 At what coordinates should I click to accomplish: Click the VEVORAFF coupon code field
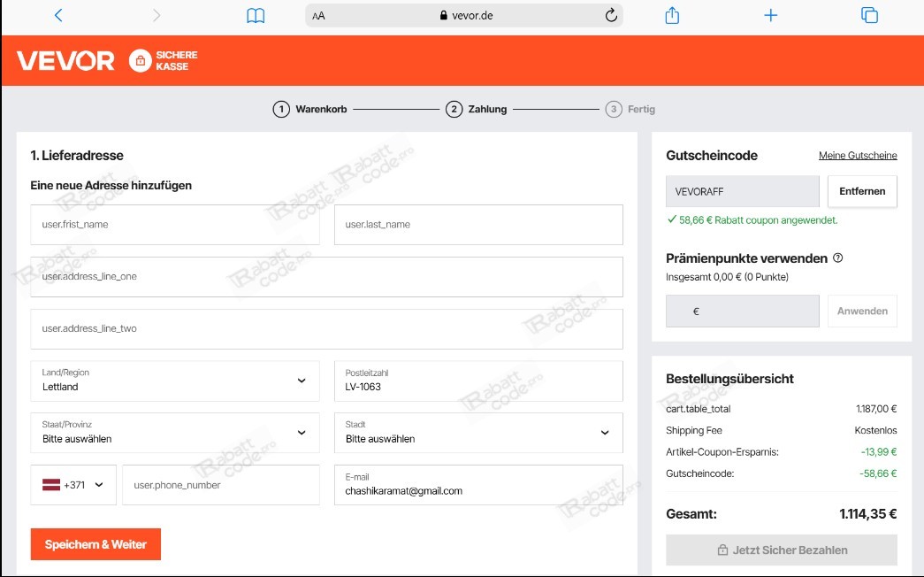[x=743, y=191]
